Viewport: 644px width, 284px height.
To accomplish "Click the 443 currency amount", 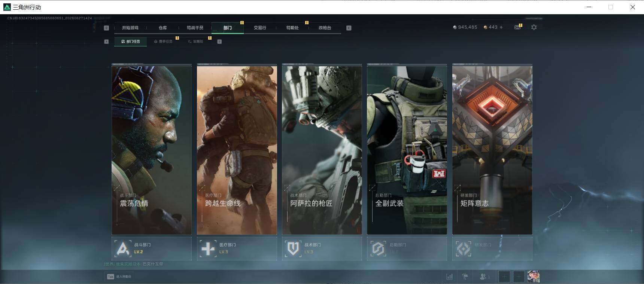I will (493, 27).
